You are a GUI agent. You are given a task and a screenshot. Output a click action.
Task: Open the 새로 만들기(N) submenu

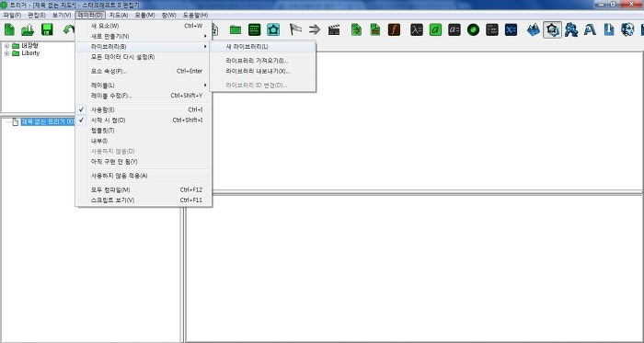[144, 36]
